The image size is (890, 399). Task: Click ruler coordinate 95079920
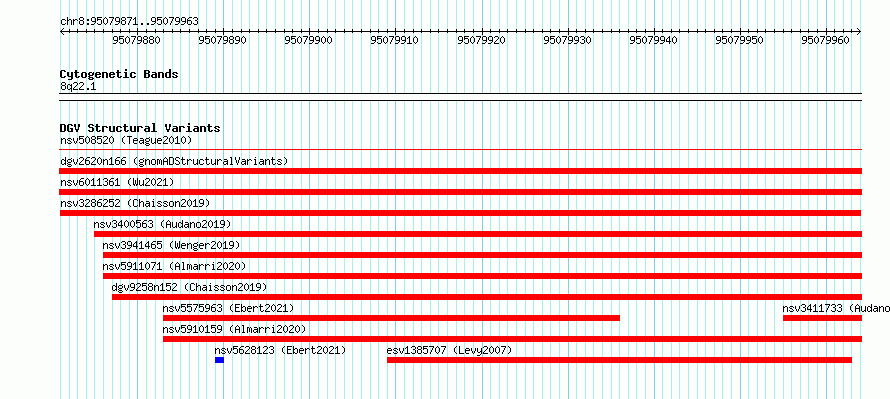point(481,40)
